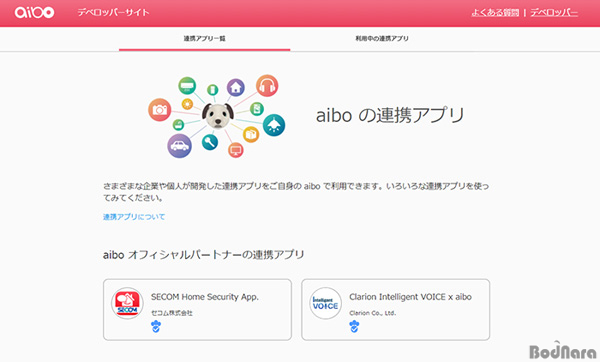The height and width of the screenshot is (362, 600).
Task: Click the yellow package box icon
Action: coord(251,134)
